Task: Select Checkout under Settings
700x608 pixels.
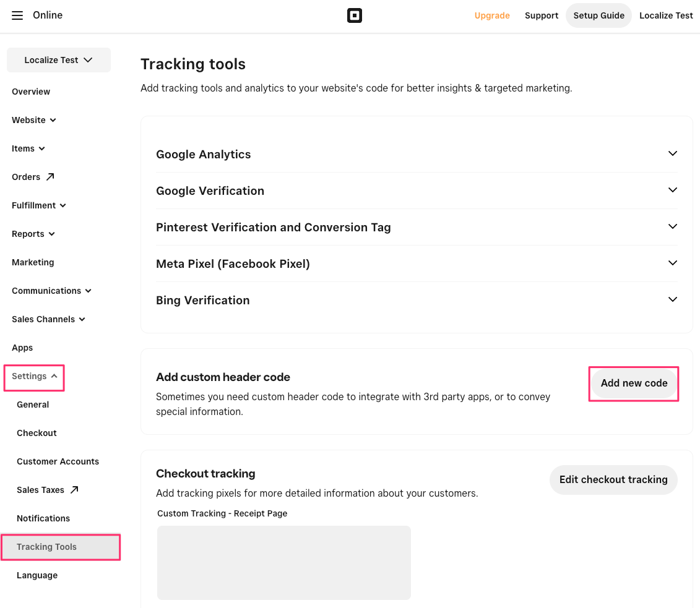Action: [37, 433]
